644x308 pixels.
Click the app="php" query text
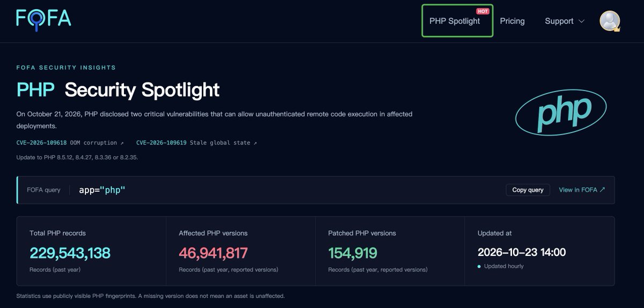102,190
